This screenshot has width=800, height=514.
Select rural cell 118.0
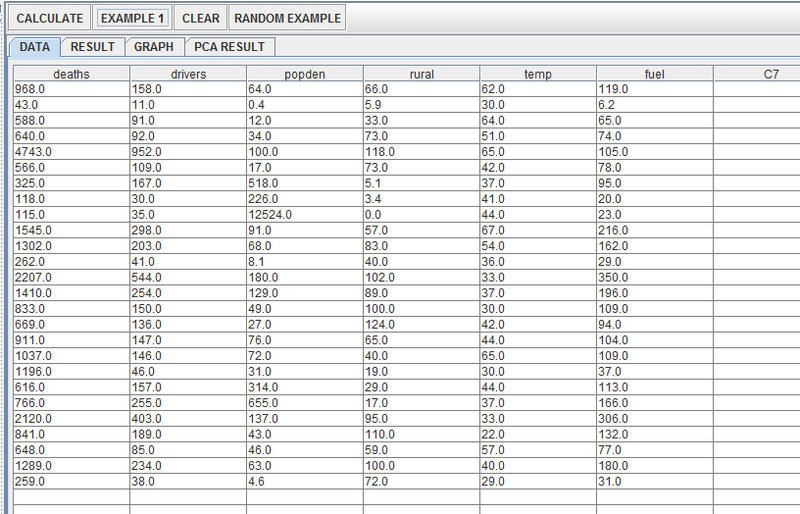[421, 152]
